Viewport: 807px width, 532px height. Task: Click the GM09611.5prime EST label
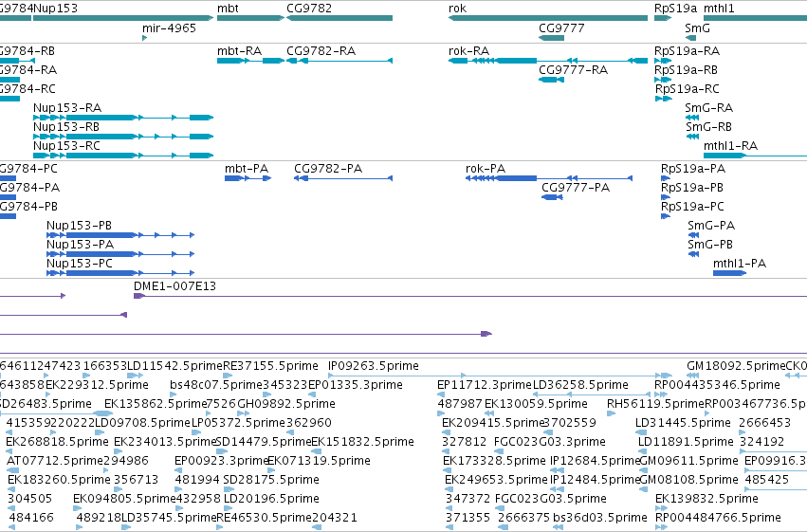click(x=688, y=462)
